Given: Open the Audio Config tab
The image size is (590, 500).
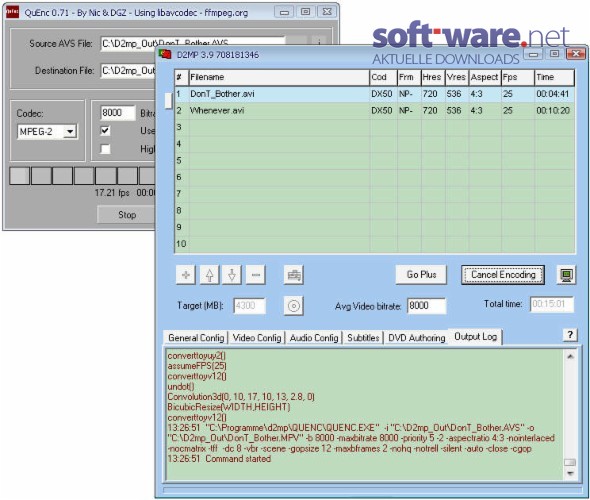Looking at the screenshot, I should (314, 338).
